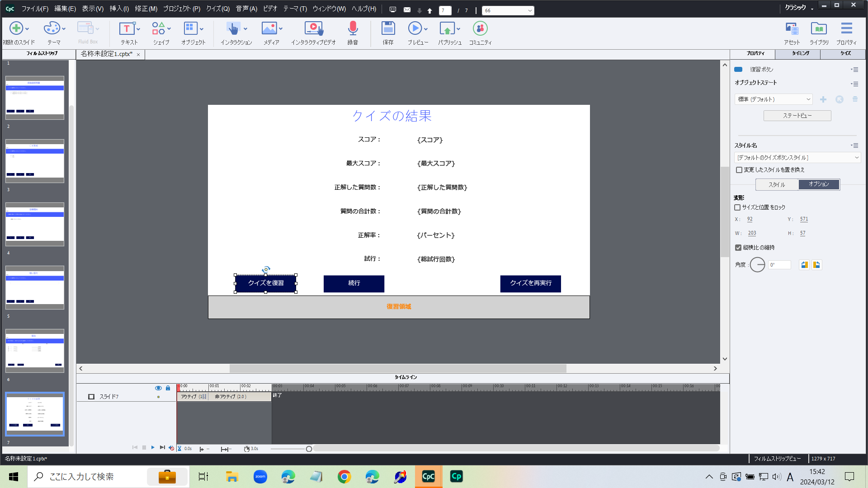Switch to the スタイル option button
868x488 pixels.
tap(776, 184)
